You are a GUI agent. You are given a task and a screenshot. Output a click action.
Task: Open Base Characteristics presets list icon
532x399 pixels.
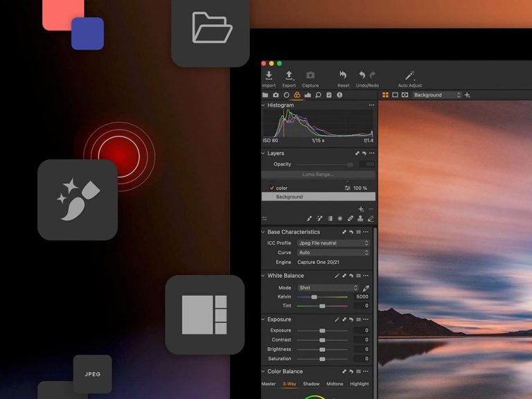[358, 232]
